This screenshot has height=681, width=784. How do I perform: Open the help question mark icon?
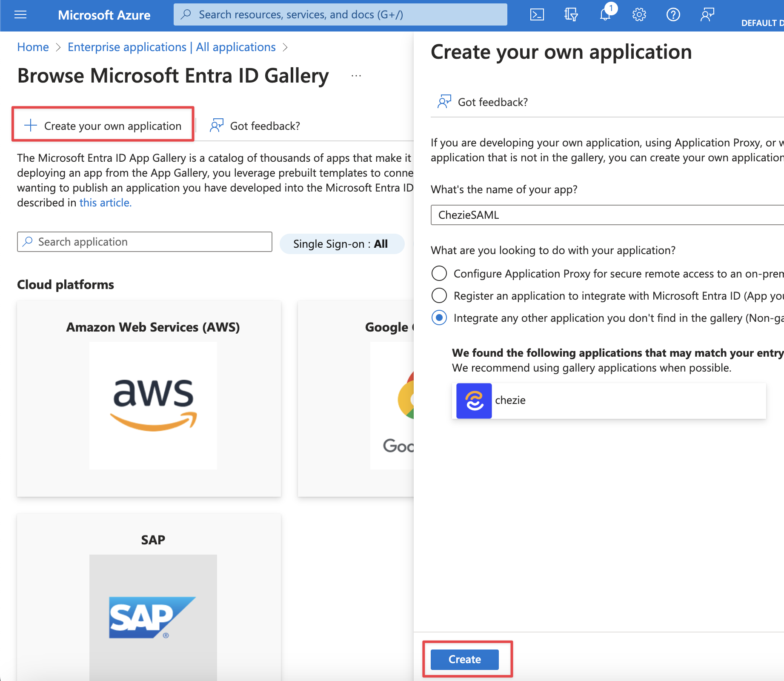click(x=673, y=15)
